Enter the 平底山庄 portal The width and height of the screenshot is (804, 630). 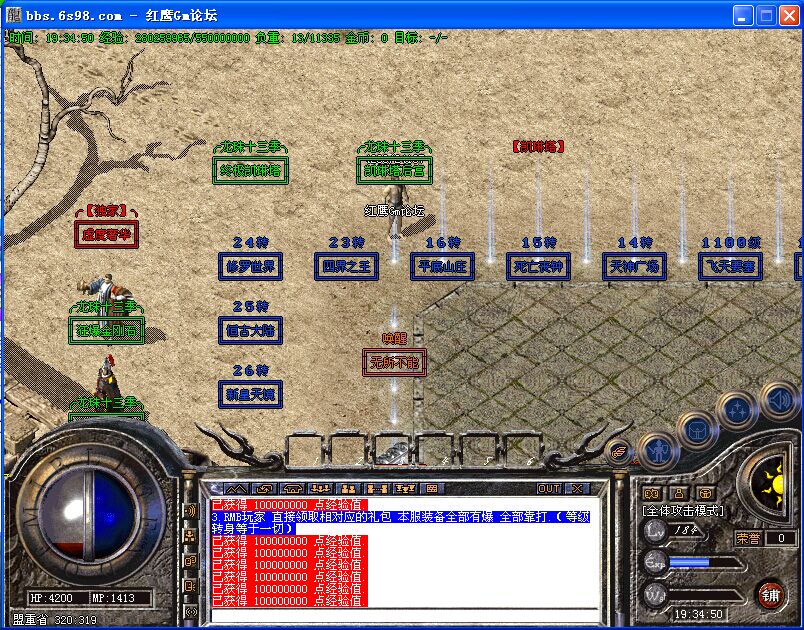(x=442, y=267)
